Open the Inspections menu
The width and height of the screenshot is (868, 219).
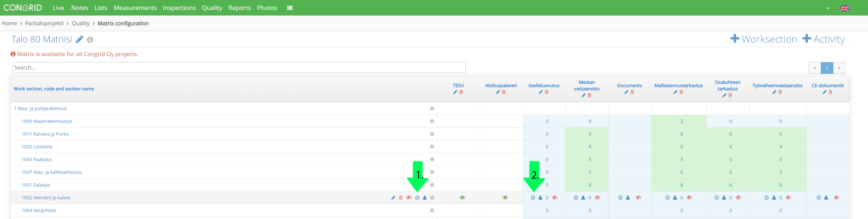179,8
